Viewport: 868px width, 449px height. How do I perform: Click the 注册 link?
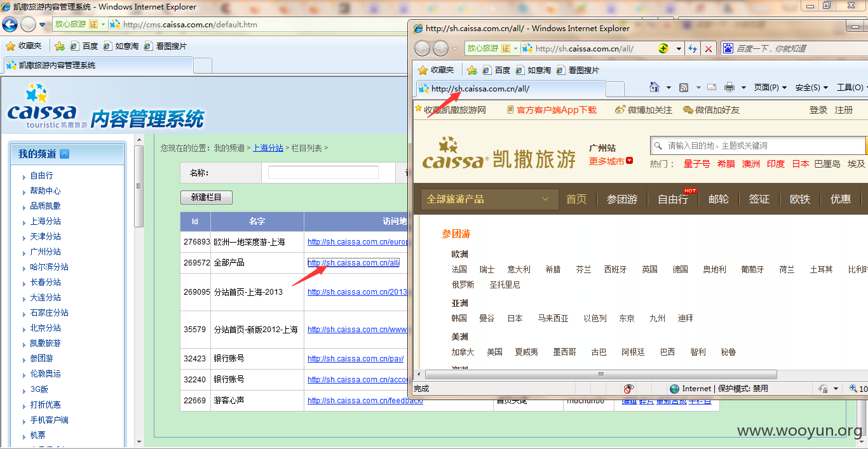tap(844, 110)
